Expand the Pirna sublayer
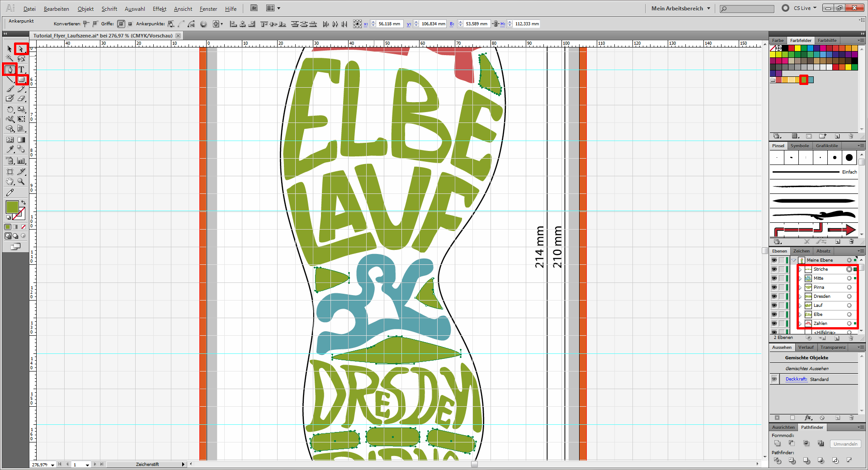The image size is (868, 470). pyautogui.click(x=800, y=287)
